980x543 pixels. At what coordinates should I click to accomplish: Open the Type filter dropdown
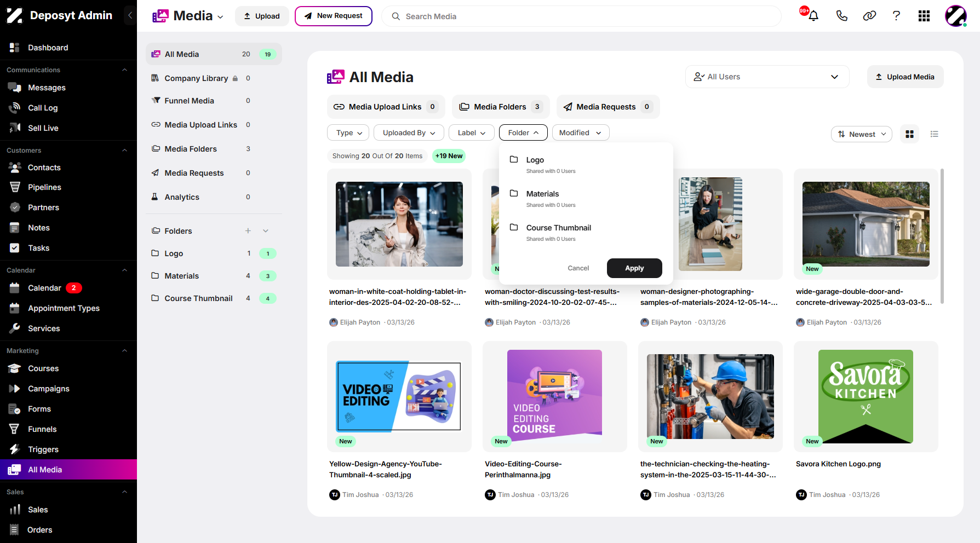pos(348,132)
